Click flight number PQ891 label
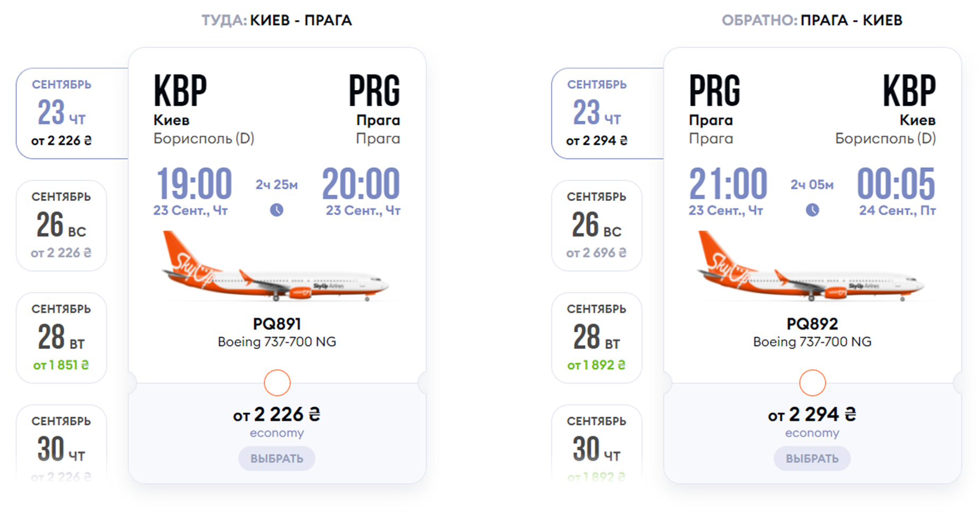 point(277,324)
